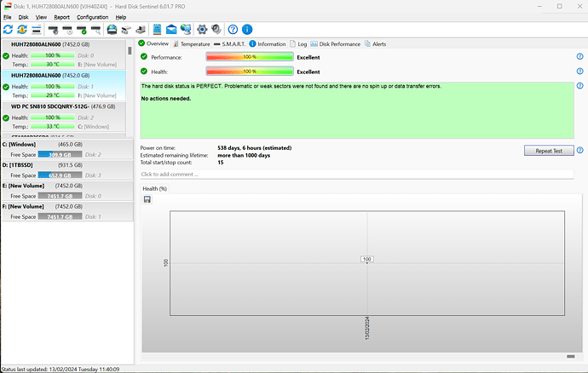588x373 pixels.
Task: Click the '538 days, 6 hours (estimated)' value
Action: pyautogui.click(x=255, y=148)
